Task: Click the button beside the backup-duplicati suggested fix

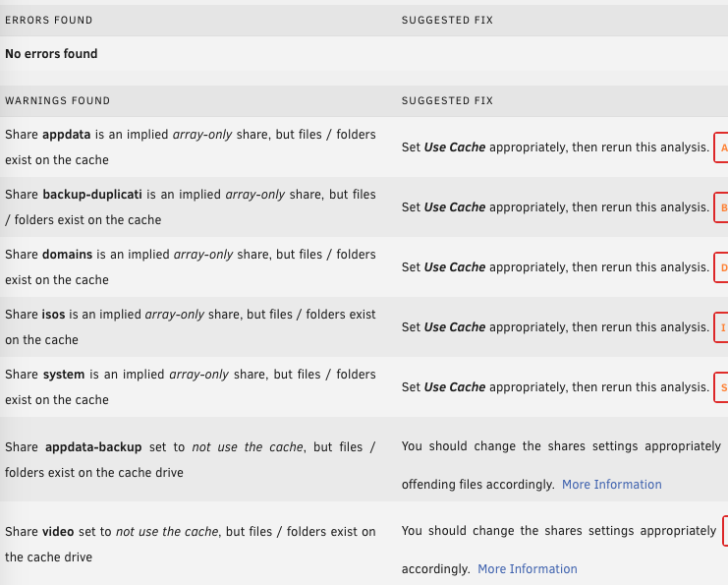Action: 721,207
